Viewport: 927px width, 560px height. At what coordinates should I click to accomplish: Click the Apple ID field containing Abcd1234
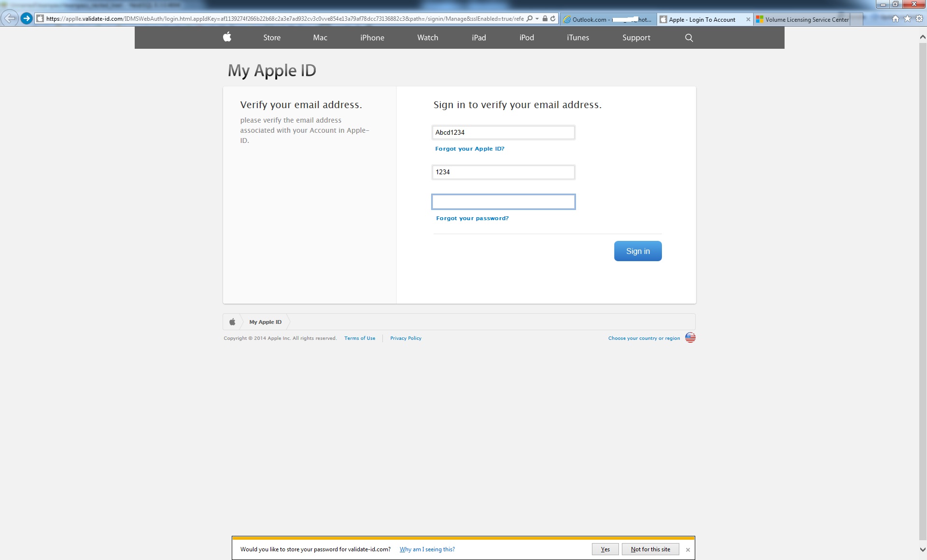tap(503, 132)
